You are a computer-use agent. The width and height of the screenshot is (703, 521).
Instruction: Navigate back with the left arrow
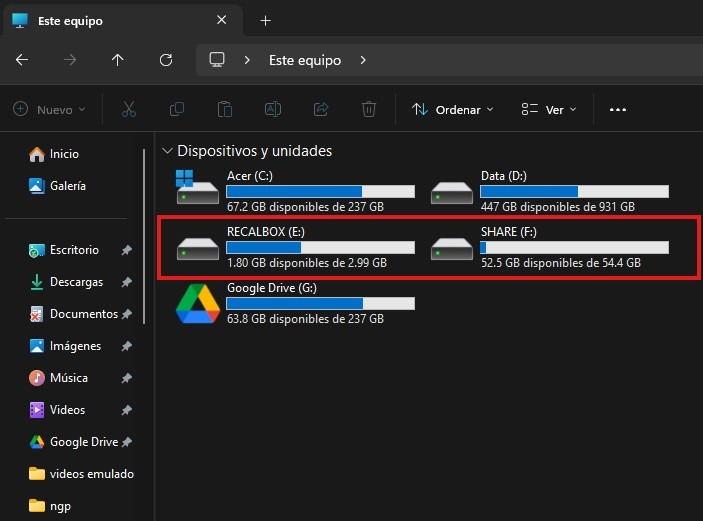[22, 60]
